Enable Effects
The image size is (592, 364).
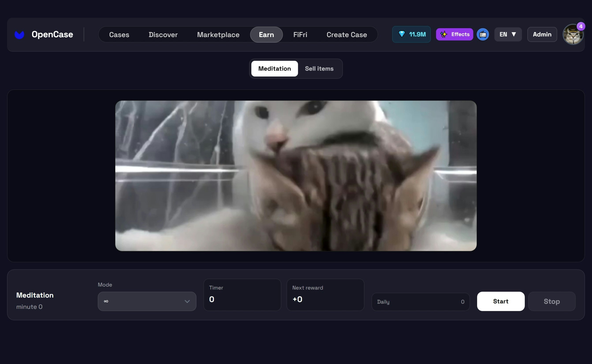pos(455,34)
